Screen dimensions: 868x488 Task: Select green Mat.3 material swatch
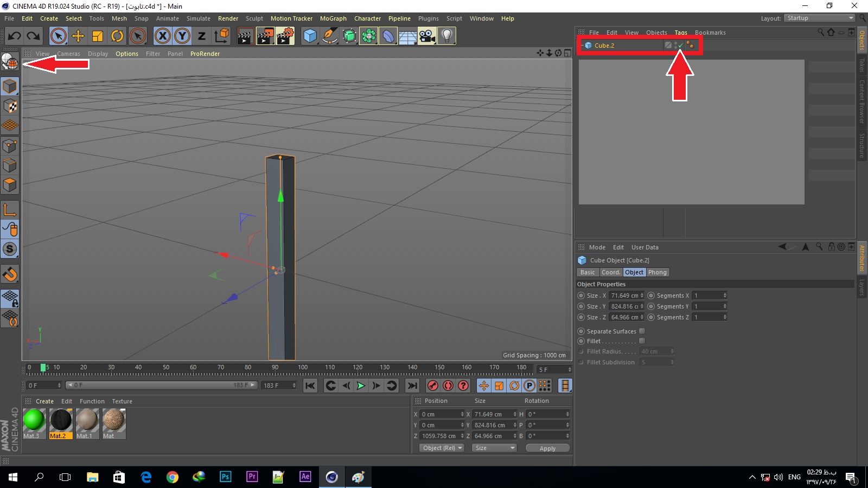(x=34, y=423)
